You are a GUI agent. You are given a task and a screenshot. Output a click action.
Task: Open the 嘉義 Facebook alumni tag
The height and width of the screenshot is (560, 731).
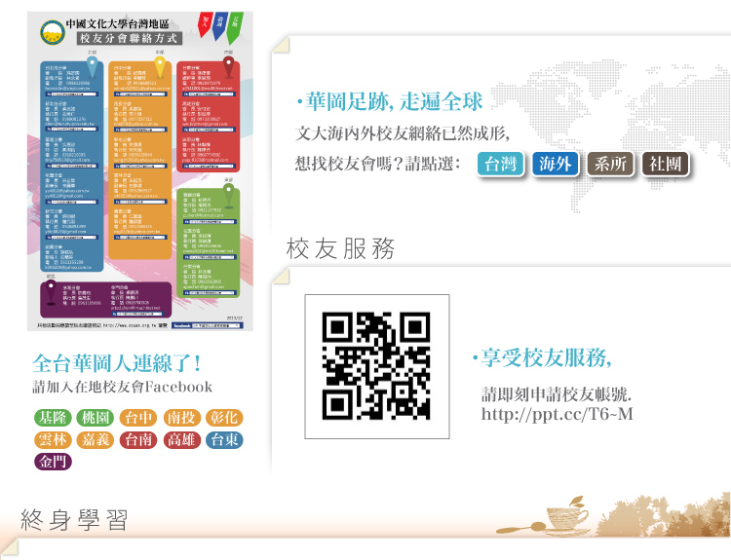[96, 440]
